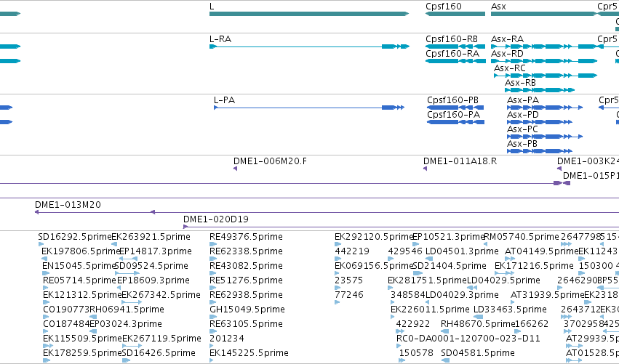619x364 pixels.
Task: Select the L gene bar
Action: [x=309, y=14]
